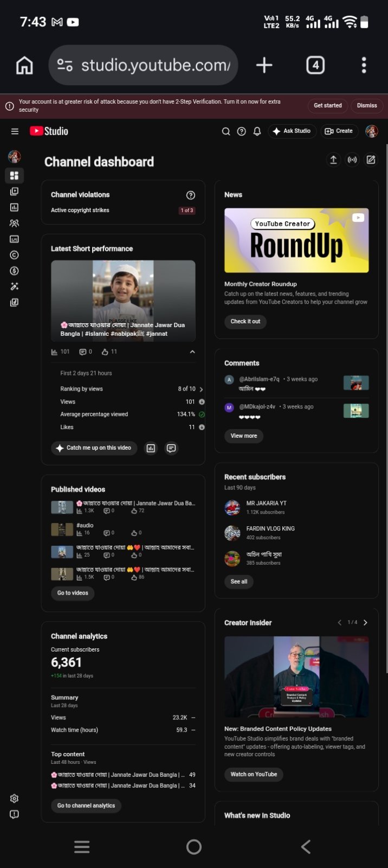Open account avatar in Studio header
Screen dimensions: 388x868
[x=372, y=131]
